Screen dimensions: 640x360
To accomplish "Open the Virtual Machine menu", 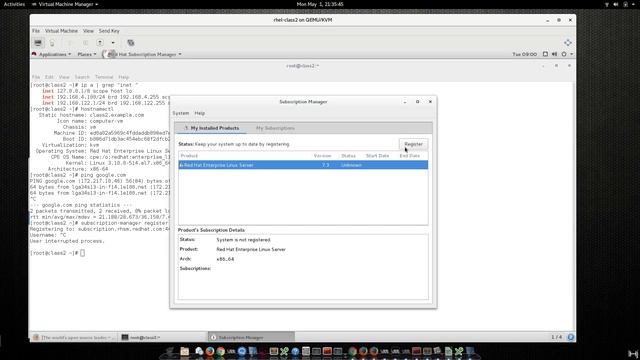I will [61, 31].
